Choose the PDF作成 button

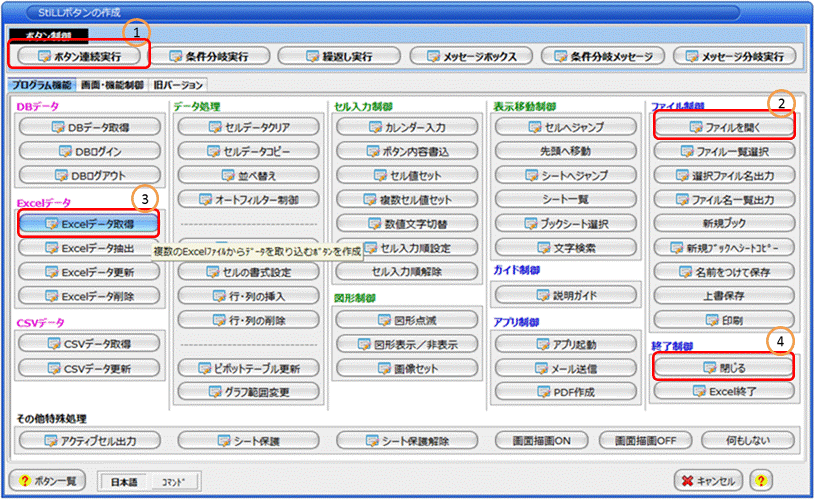pos(566,392)
